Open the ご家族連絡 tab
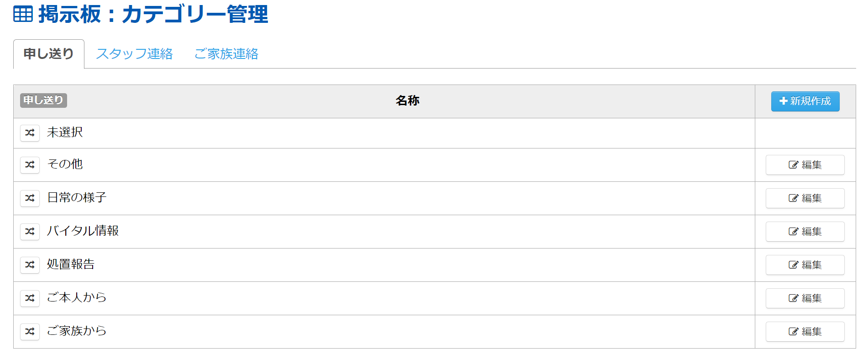Screen dimensions: 868x360 226,54
